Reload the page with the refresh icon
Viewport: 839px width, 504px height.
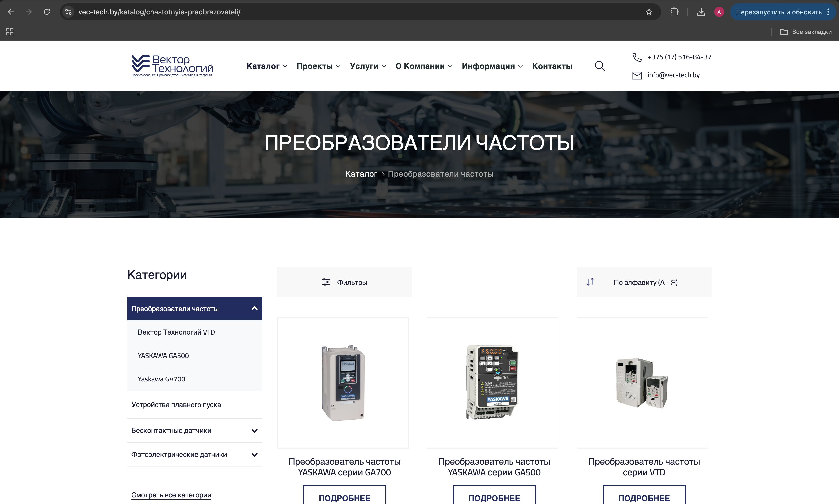click(47, 12)
